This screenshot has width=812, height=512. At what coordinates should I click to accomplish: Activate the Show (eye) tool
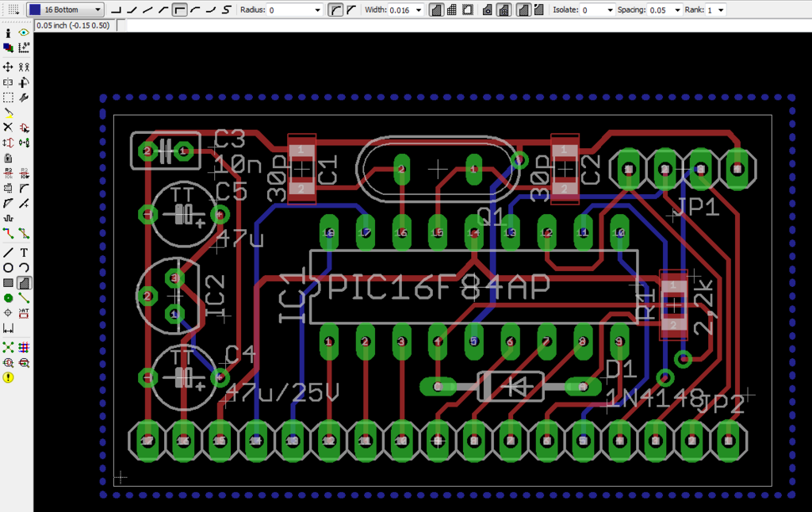[x=24, y=32]
